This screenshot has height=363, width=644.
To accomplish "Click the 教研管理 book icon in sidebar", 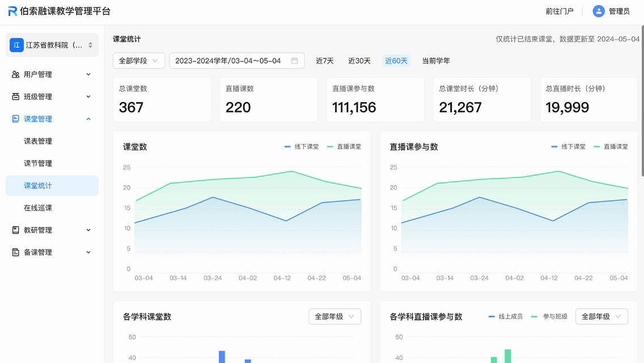I will point(16,230).
